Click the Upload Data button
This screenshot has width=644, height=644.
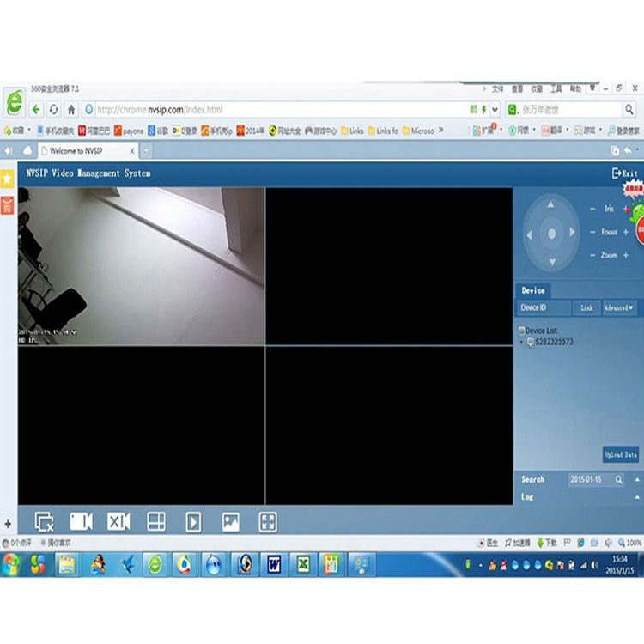click(x=621, y=454)
